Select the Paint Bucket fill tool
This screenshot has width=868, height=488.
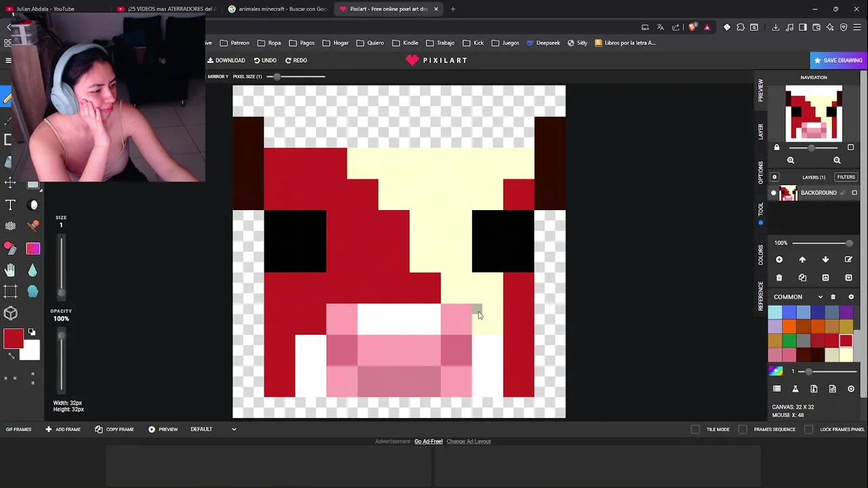click(9, 248)
